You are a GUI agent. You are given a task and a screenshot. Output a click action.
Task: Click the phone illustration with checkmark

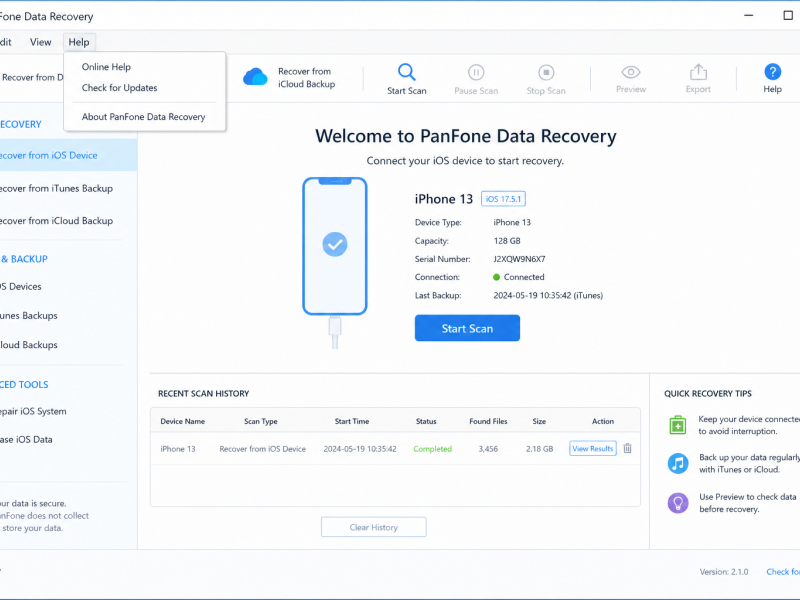tap(335, 246)
